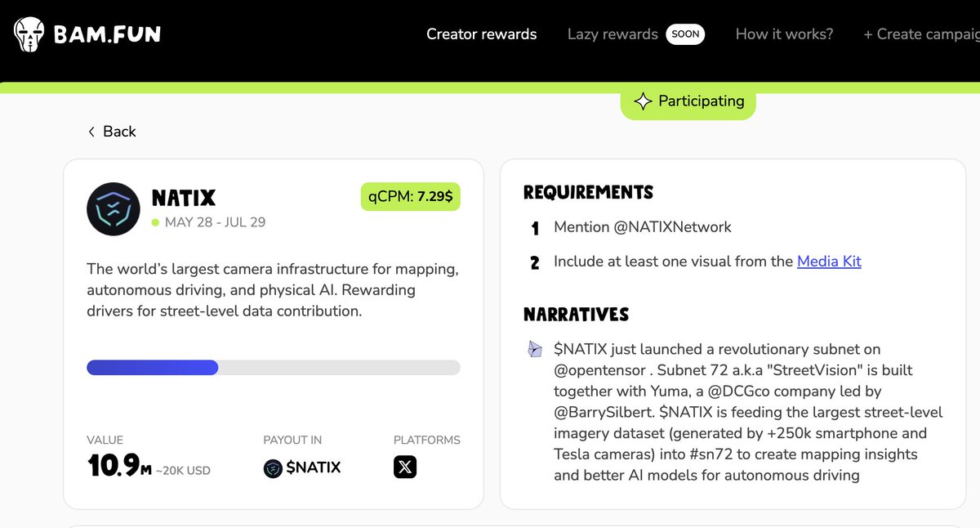Click the @BarrySilbert mention in narrative
980x528 pixels.
tap(601, 412)
